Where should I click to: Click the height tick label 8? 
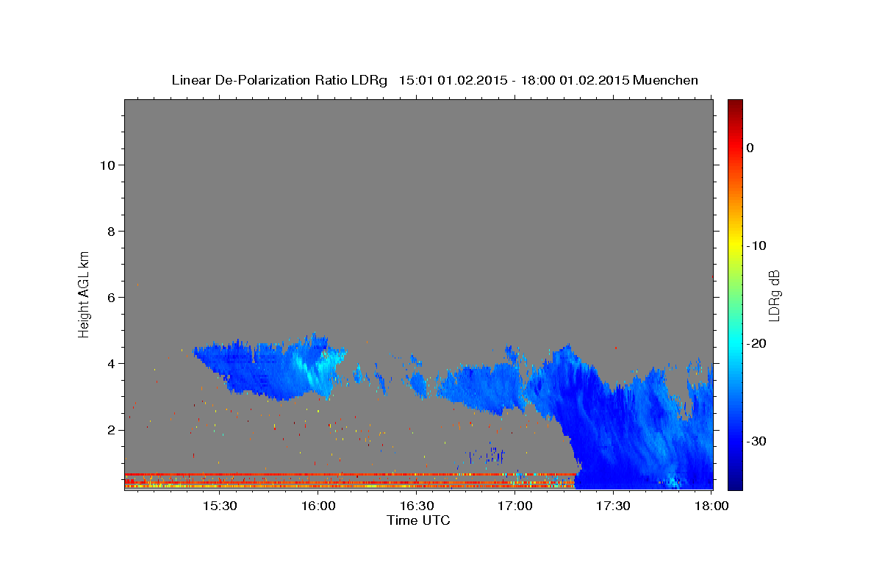click(111, 232)
